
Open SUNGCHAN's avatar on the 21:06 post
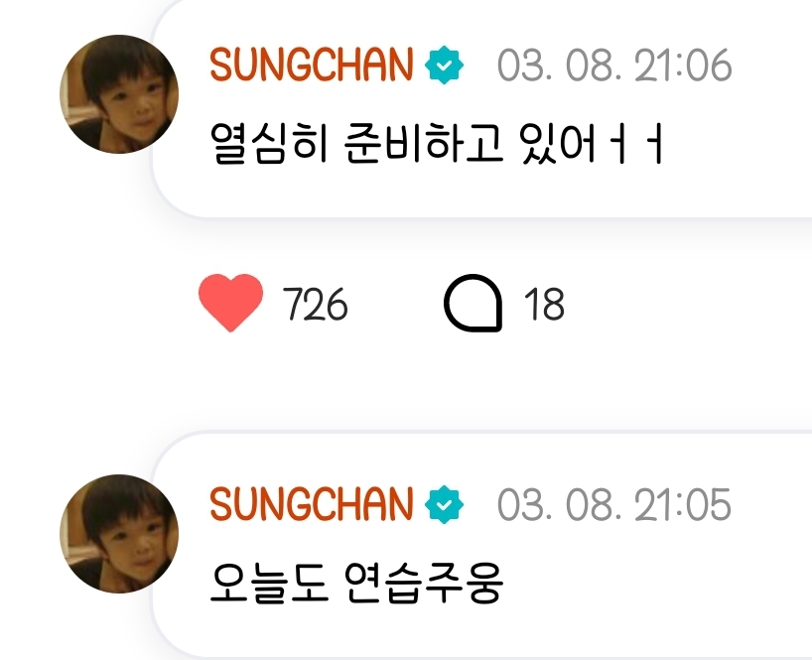(119, 94)
